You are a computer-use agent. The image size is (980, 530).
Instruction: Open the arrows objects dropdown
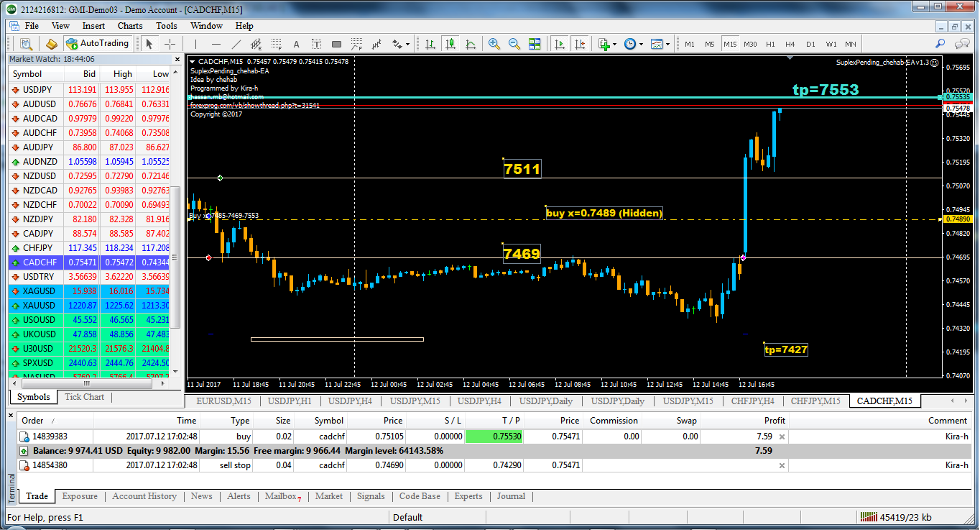point(401,44)
